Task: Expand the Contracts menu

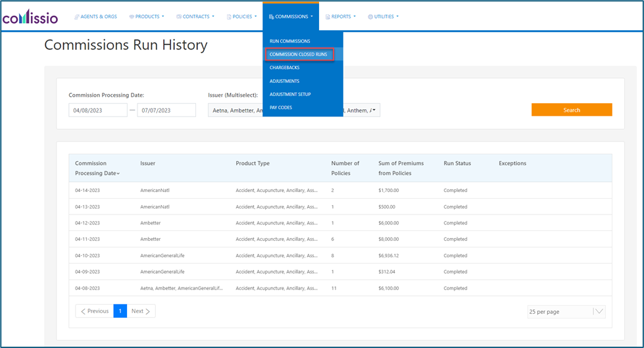Action: (x=195, y=16)
